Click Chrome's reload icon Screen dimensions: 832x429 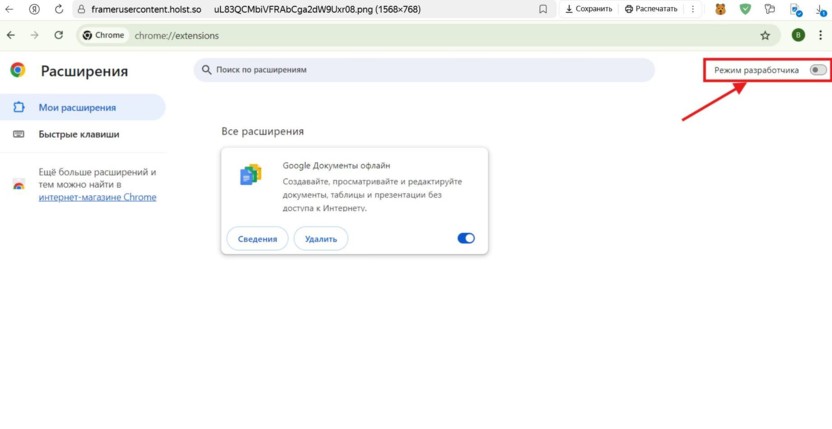click(x=59, y=35)
